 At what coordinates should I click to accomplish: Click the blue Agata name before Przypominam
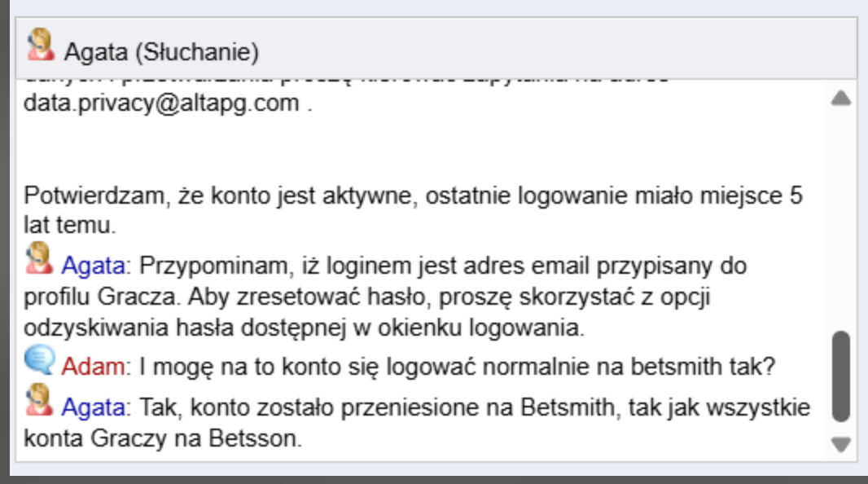pos(93,266)
